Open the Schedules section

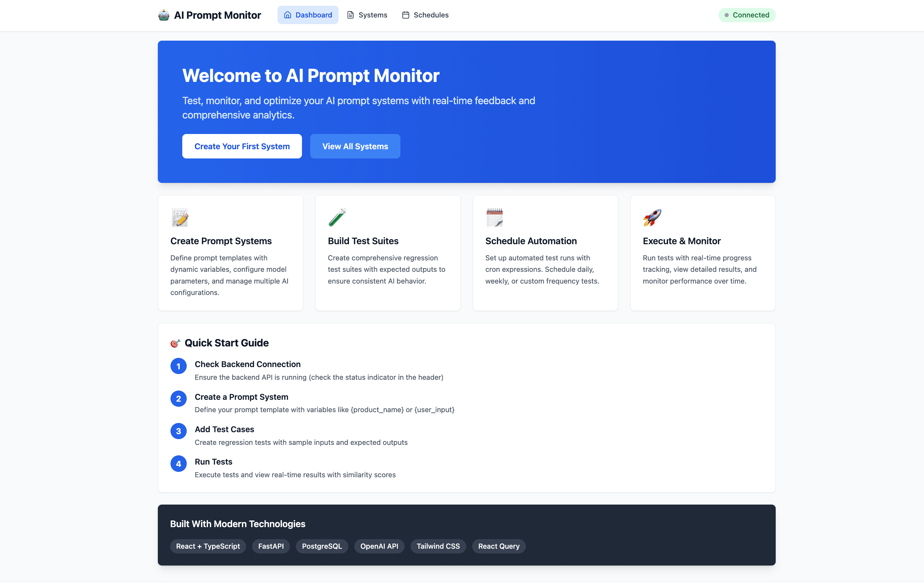pos(425,15)
